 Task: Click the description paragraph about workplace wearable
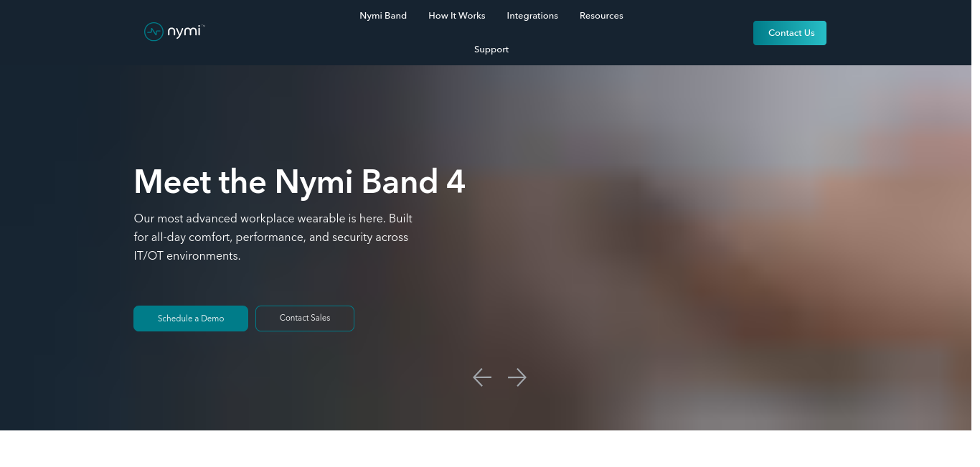tap(273, 237)
